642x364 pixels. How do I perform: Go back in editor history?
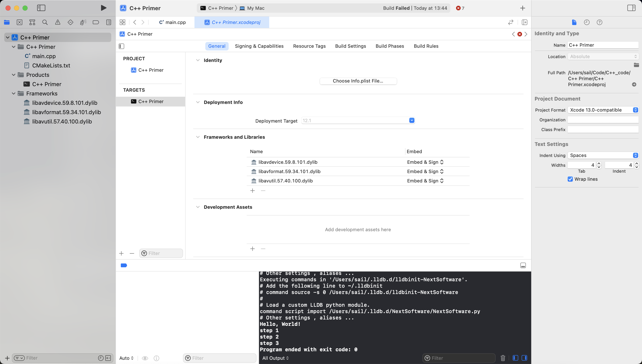135,22
